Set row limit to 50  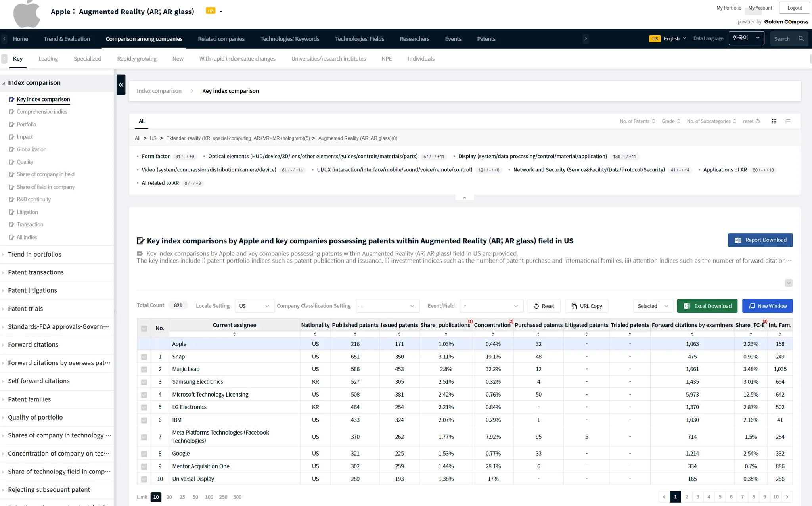195,497
